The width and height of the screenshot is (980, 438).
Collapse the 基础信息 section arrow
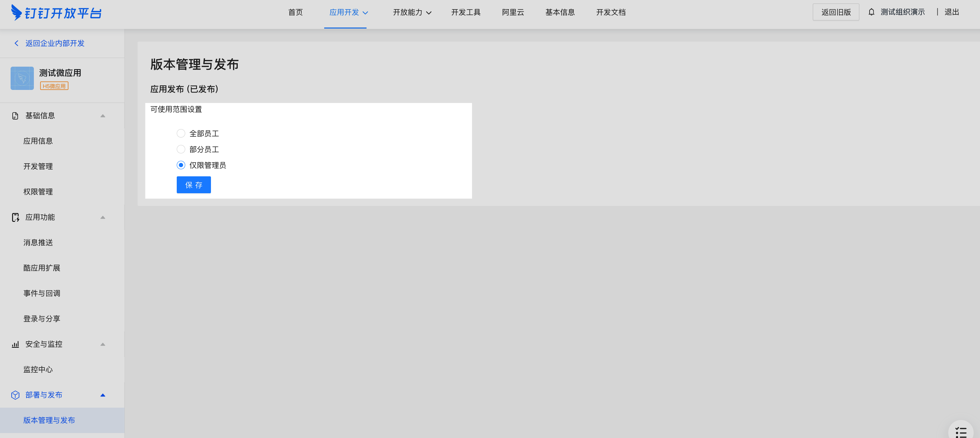[103, 116]
